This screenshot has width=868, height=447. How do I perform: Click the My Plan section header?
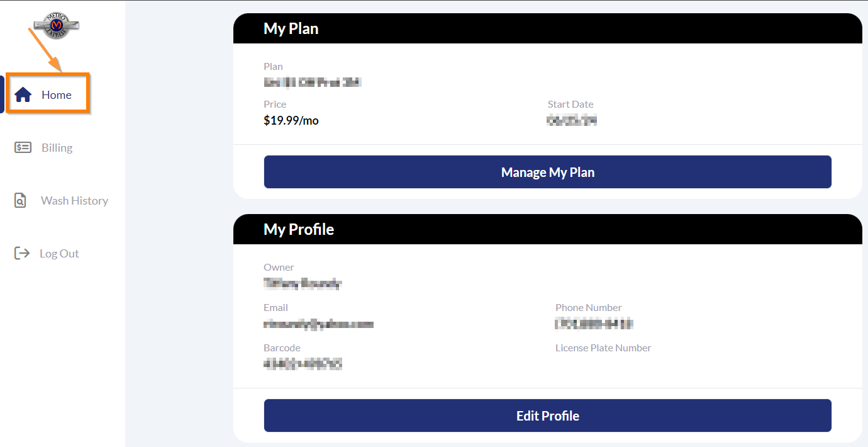tap(291, 28)
